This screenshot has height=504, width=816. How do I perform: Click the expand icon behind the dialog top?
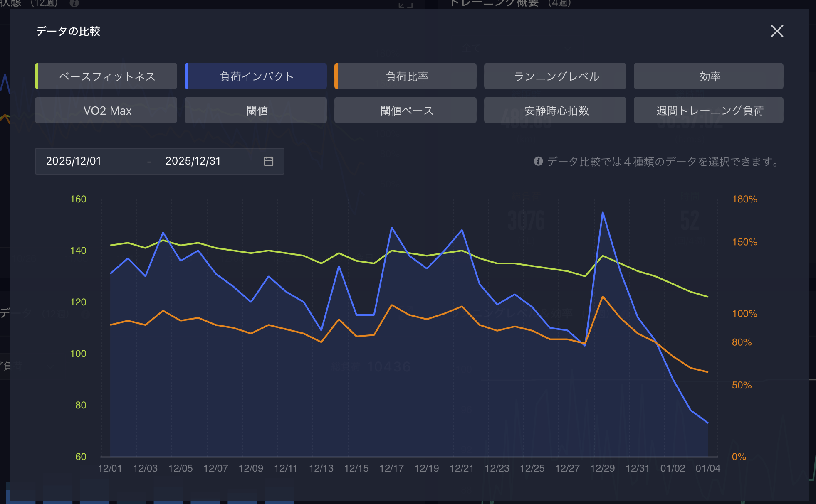tap(405, 5)
